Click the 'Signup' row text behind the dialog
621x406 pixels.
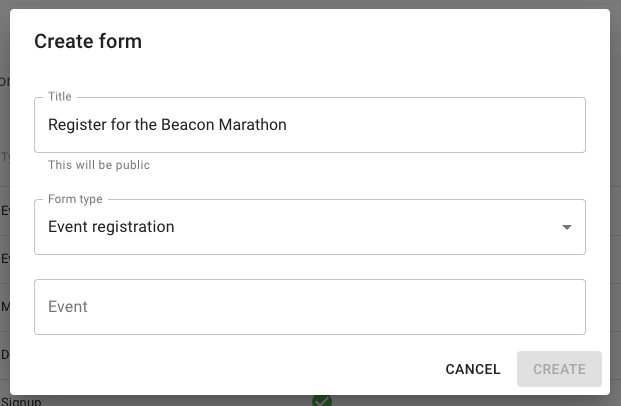pos(21,401)
